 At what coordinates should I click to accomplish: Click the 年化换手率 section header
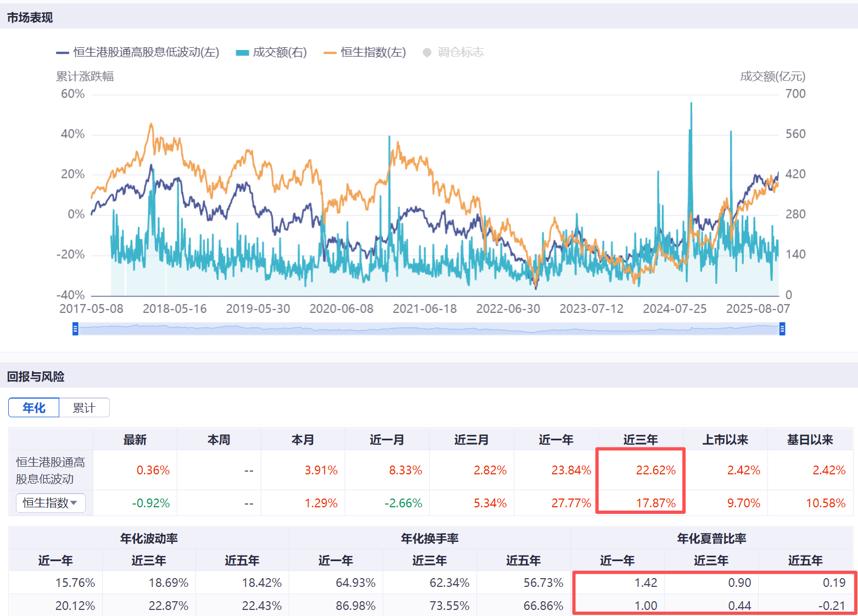pyautogui.click(x=430, y=539)
